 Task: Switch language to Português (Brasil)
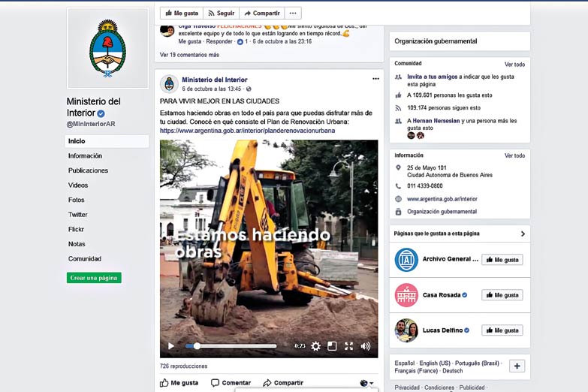coord(477,363)
